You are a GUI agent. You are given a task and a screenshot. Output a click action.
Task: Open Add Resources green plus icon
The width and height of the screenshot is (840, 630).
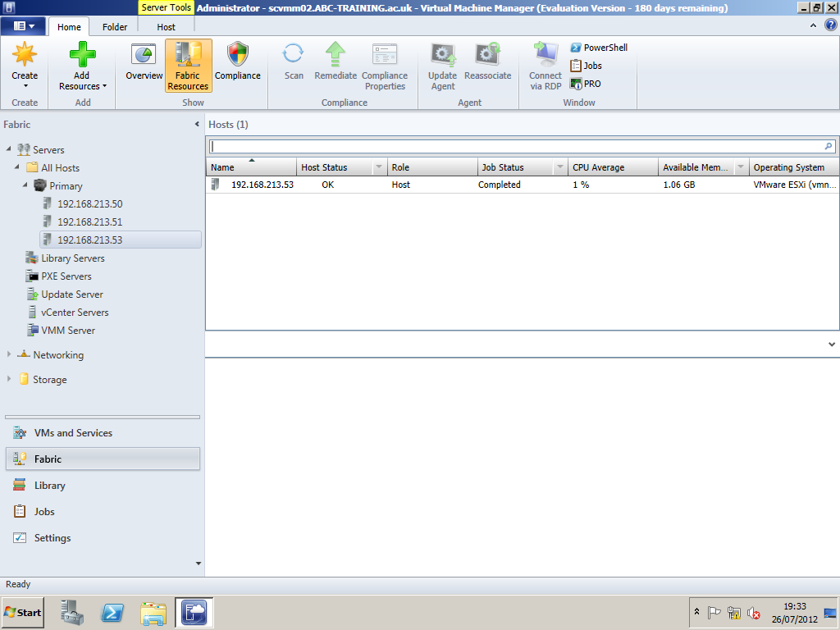pyautogui.click(x=83, y=54)
